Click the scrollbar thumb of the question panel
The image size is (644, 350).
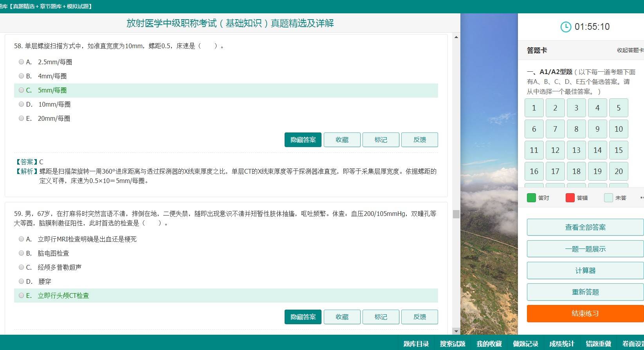[456, 214]
